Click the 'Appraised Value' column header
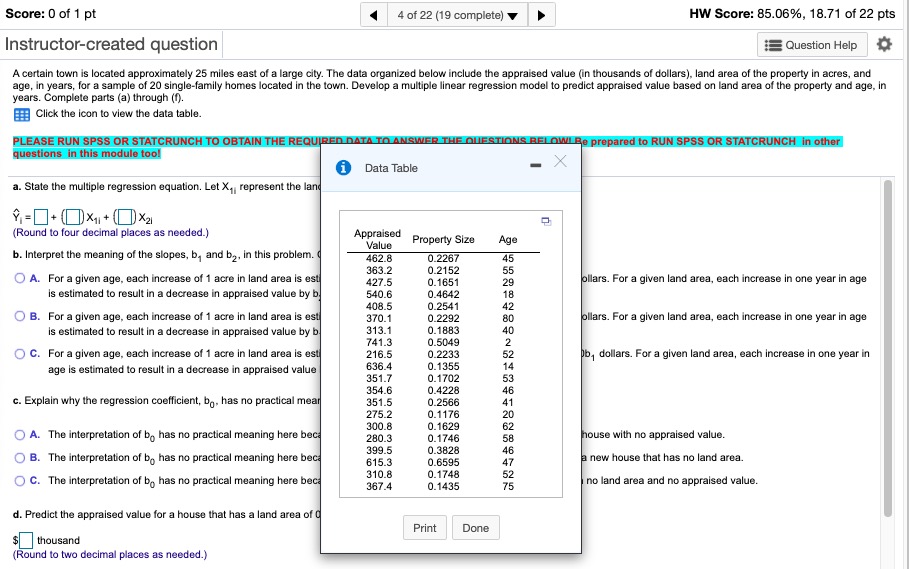Viewport: 909px width, 569px height. (377, 239)
